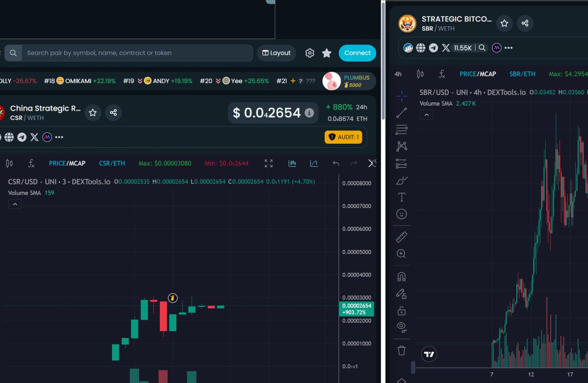Click the Connect wallet button

pyautogui.click(x=357, y=53)
